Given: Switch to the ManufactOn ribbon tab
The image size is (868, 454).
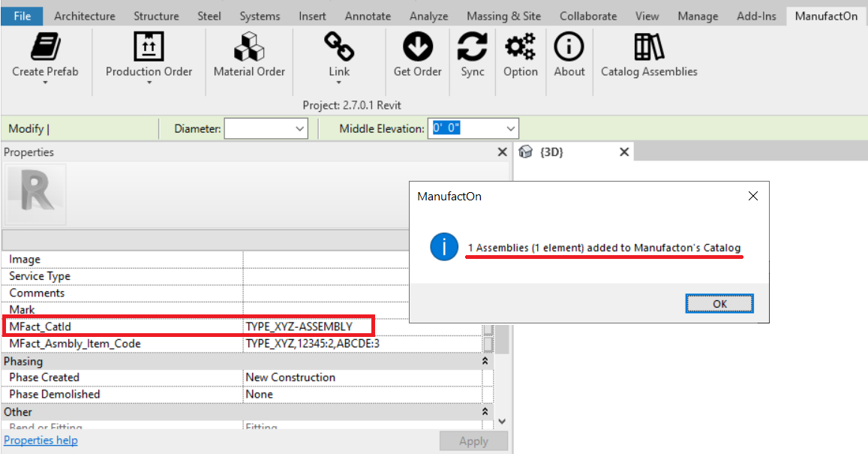Looking at the screenshot, I should pyautogui.click(x=825, y=15).
